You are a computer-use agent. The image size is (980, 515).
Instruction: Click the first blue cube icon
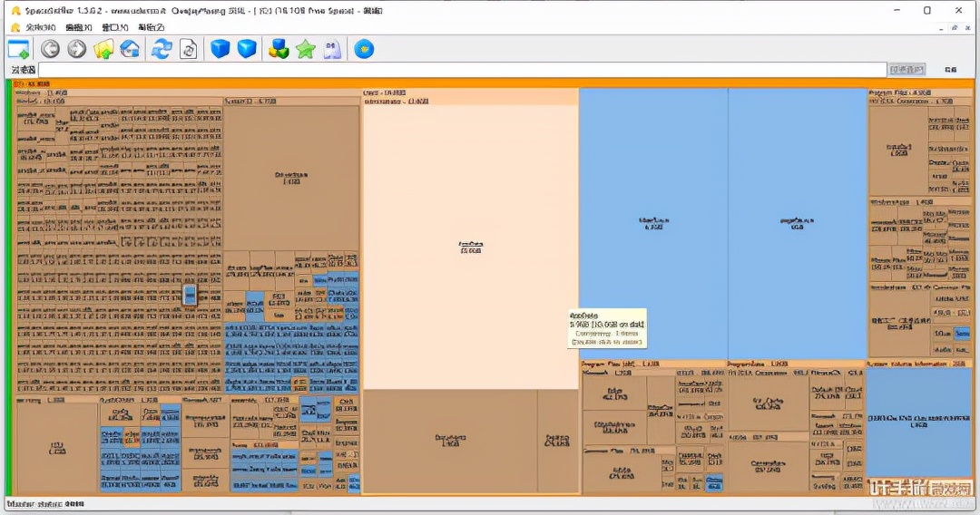pyautogui.click(x=220, y=49)
